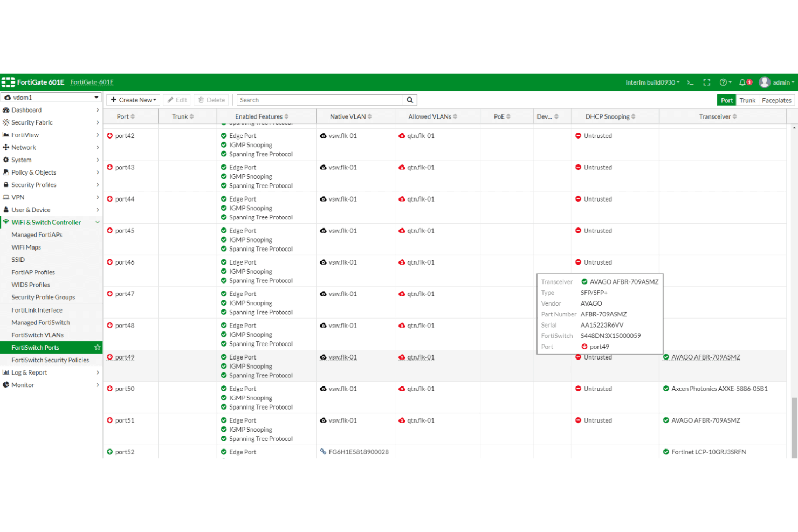Viewport: 798px width, 532px height.
Task: Switch to the Faceplates view tab
Action: pos(776,100)
